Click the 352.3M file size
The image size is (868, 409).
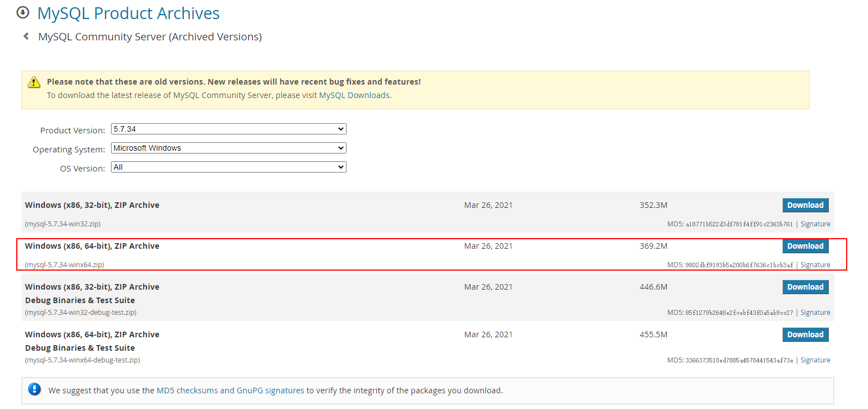pos(653,205)
